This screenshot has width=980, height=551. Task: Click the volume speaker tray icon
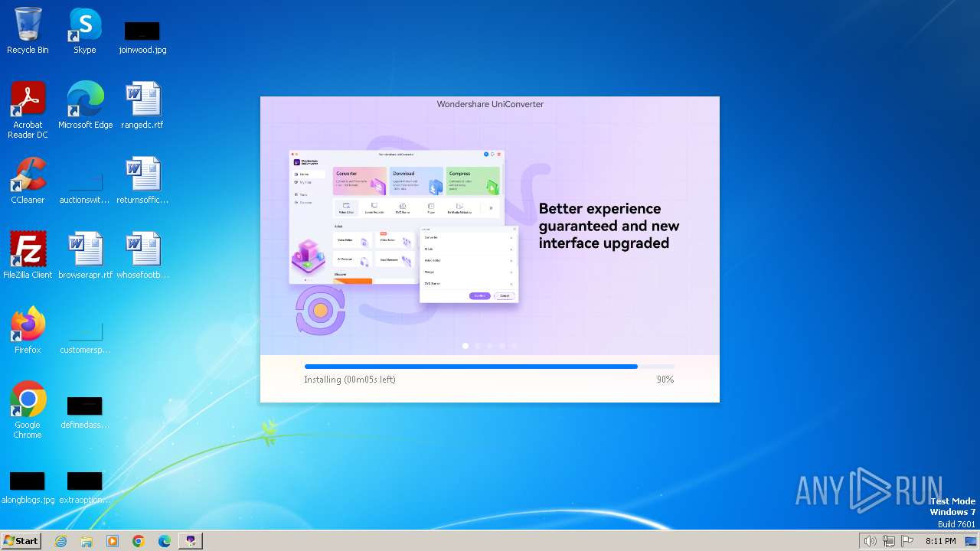tap(871, 541)
